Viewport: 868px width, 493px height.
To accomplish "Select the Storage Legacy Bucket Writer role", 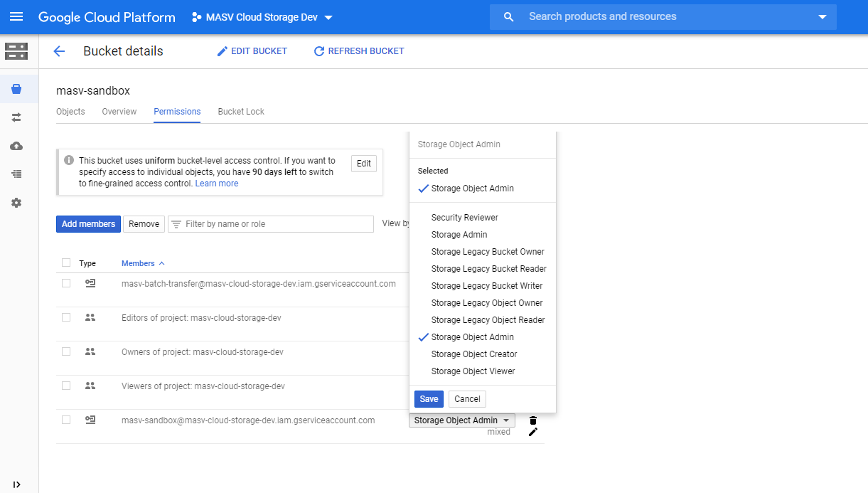I will pyautogui.click(x=487, y=286).
